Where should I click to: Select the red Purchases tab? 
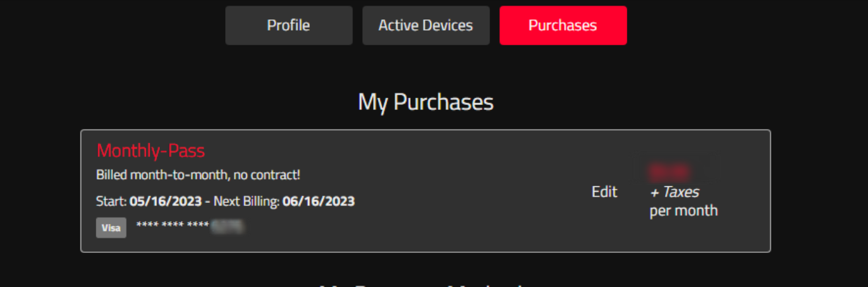coord(563,26)
